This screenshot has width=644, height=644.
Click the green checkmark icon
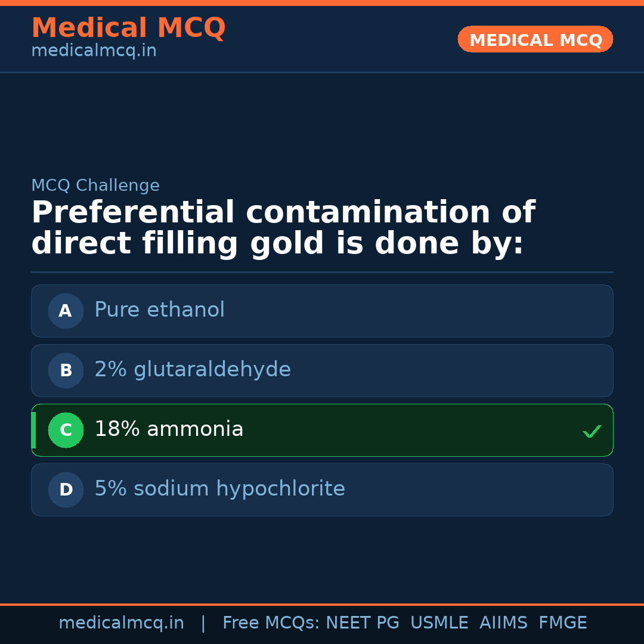592,431
